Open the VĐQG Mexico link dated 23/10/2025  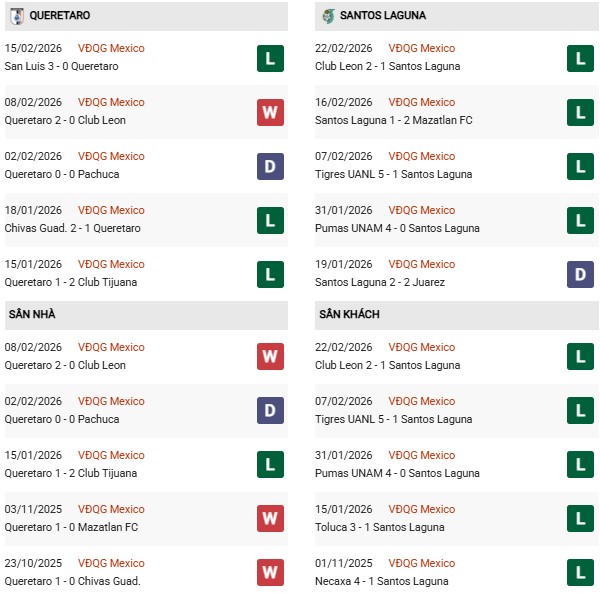110,563
